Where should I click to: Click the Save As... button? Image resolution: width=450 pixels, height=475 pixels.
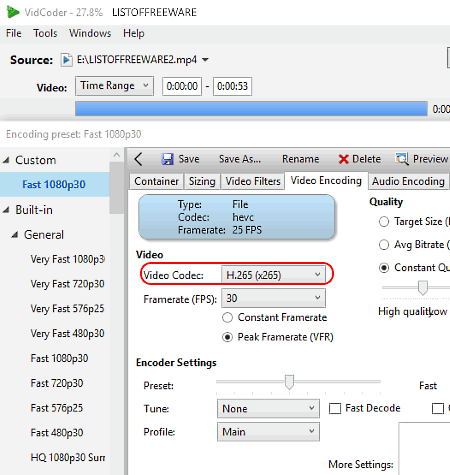pyautogui.click(x=240, y=159)
